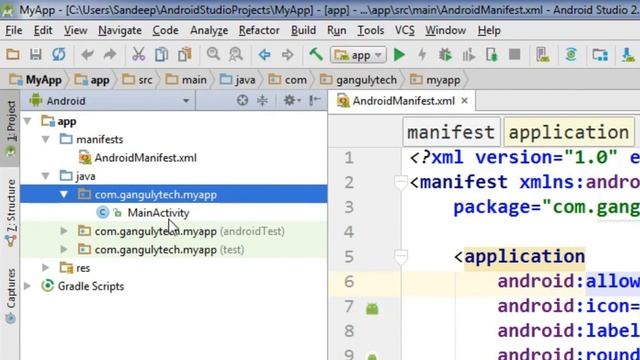Expand the androidTest package
640x360 pixels.
point(64,231)
